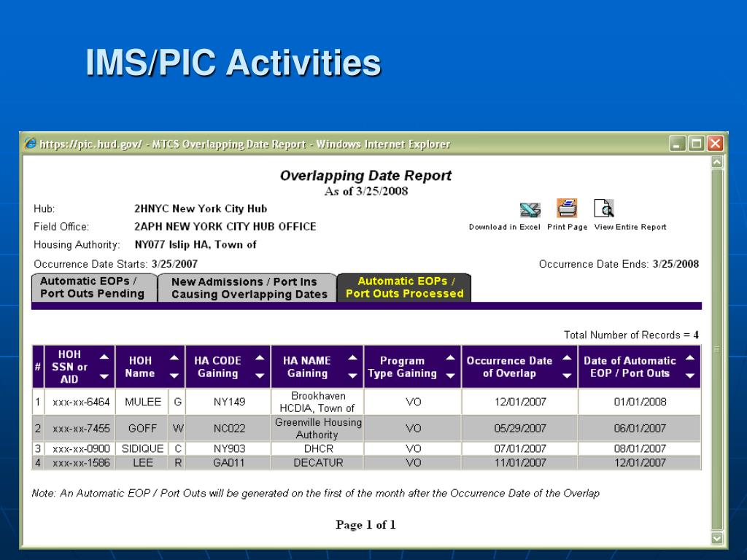Image resolution: width=747 pixels, height=560 pixels.
Task: Minimize the Internet Explorer window
Action: point(678,144)
